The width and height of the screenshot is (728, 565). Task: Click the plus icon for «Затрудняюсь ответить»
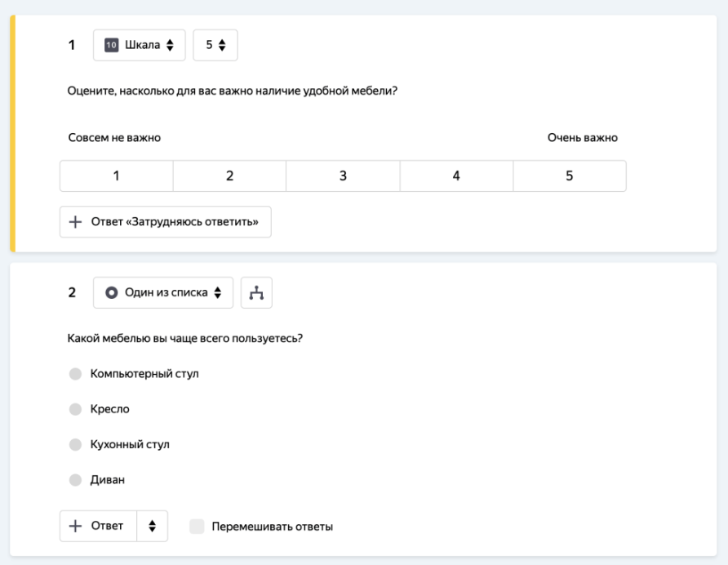pyautogui.click(x=75, y=221)
